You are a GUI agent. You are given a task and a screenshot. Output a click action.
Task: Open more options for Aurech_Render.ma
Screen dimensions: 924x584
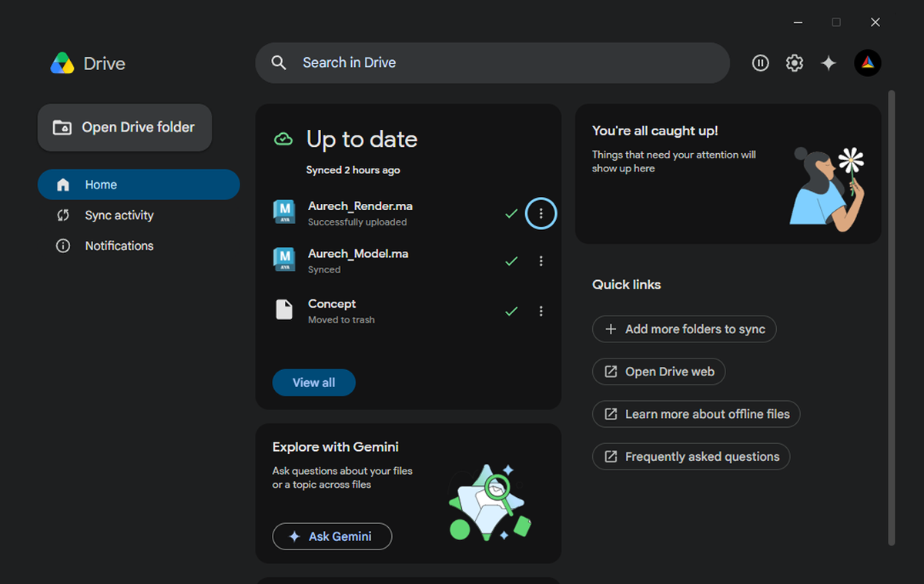[541, 213]
